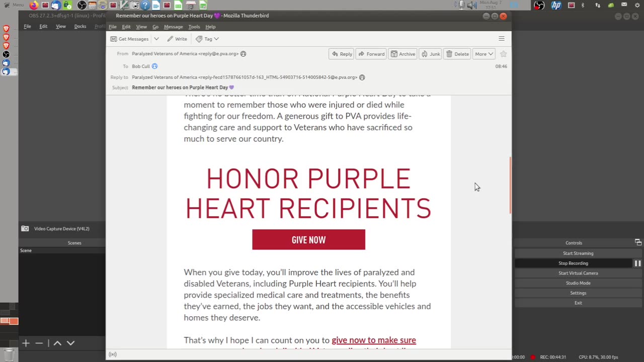Image resolution: width=644 pixels, height=362 pixels.
Task: Click the camera screenshot launcher icon
Action: pyautogui.click(x=135, y=5)
